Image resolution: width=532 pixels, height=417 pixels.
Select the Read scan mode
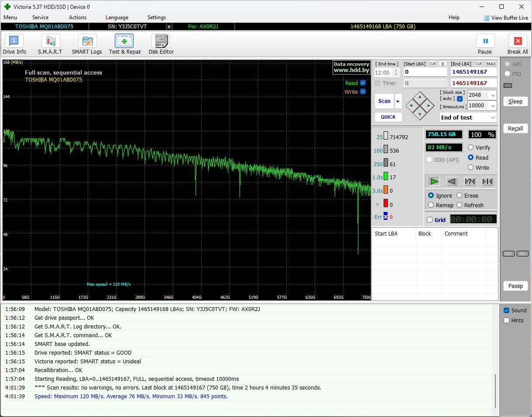(x=470, y=157)
